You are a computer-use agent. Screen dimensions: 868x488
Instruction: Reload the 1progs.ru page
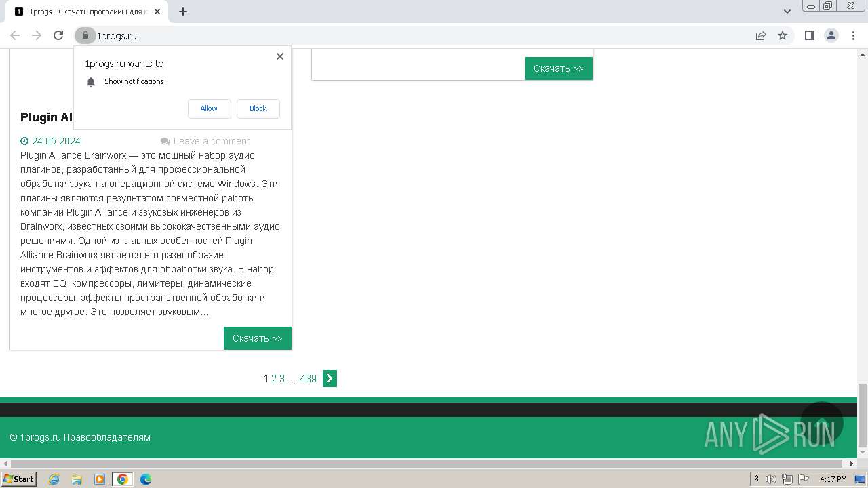(x=58, y=35)
